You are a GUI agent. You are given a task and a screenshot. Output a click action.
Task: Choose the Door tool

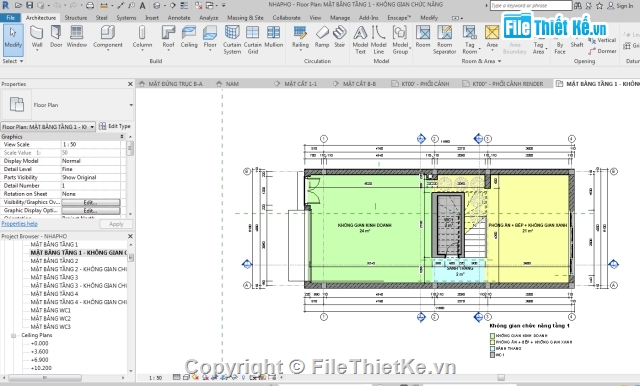[56, 37]
